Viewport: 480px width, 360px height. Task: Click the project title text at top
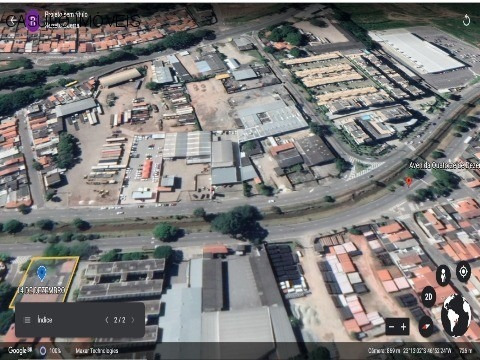click(66, 14)
